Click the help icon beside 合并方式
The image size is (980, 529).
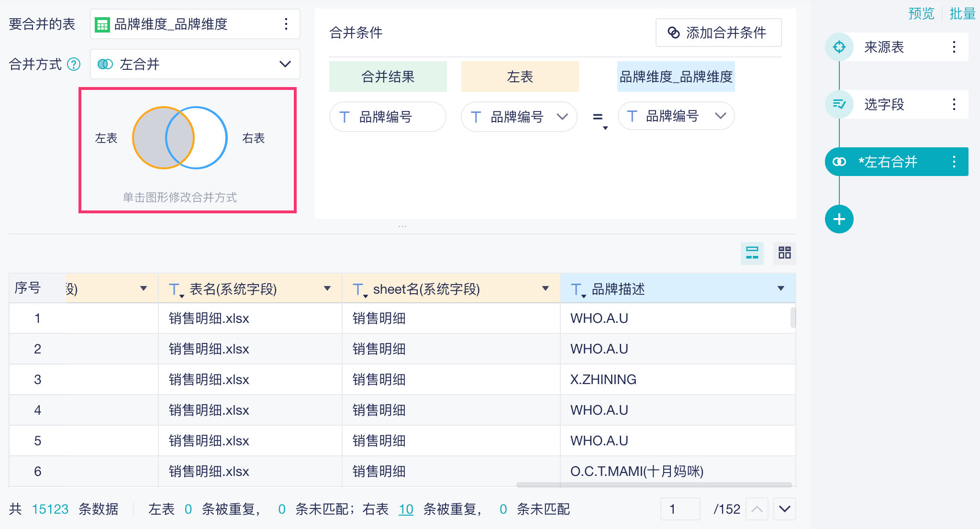pyautogui.click(x=74, y=64)
